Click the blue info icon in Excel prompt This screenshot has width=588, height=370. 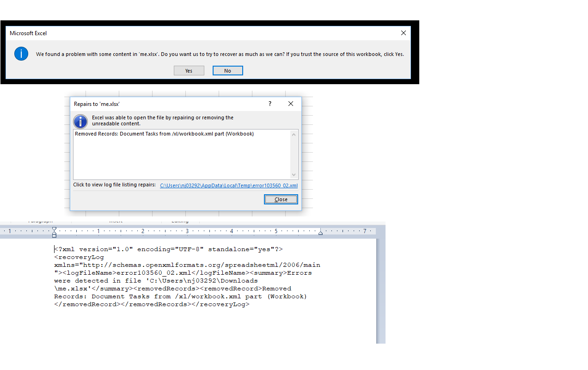click(x=21, y=54)
